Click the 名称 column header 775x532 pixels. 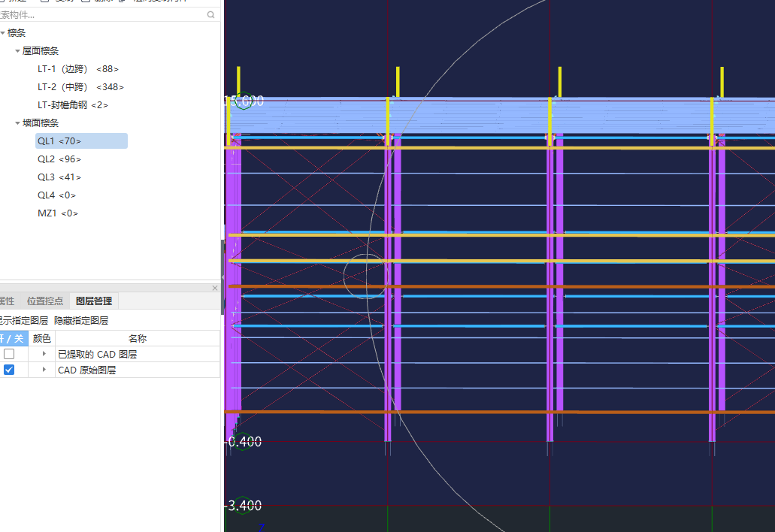pyautogui.click(x=138, y=338)
